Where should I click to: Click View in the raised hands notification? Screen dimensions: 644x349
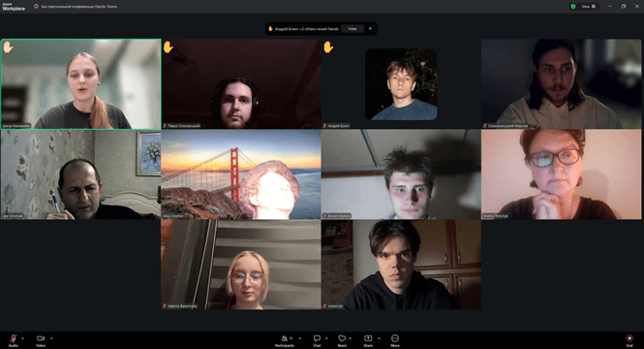point(353,29)
